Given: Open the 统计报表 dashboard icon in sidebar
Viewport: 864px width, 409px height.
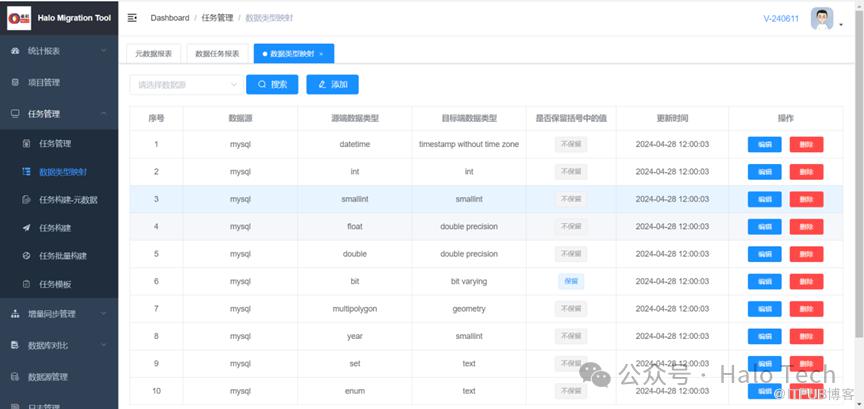Looking at the screenshot, I should click(x=15, y=51).
